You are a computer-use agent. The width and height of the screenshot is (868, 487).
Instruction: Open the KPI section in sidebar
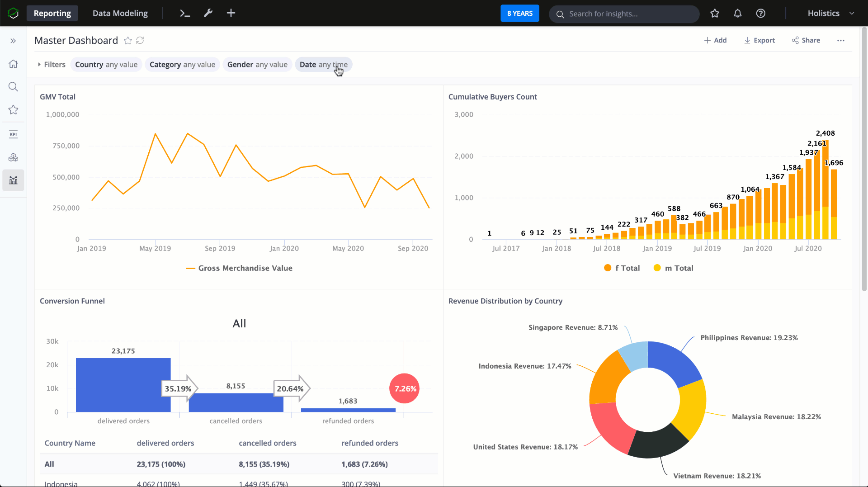tap(13, 134)
